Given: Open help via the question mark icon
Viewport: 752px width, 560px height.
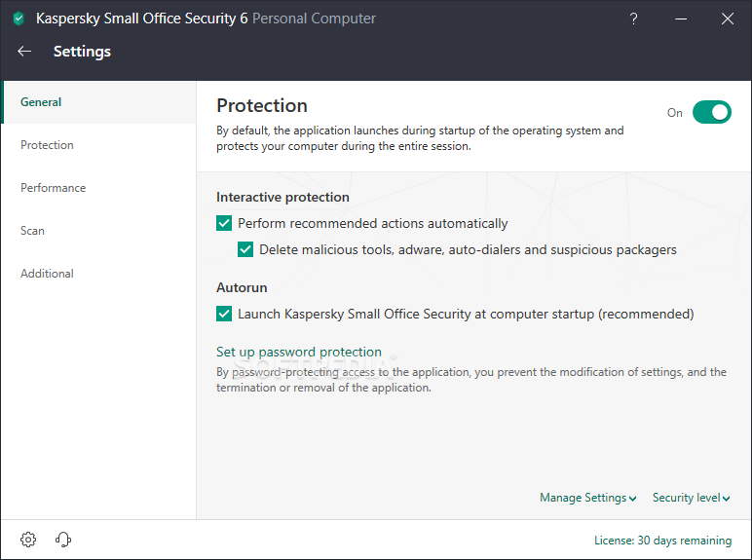Looking at the screenshot, I should [633, 19].
